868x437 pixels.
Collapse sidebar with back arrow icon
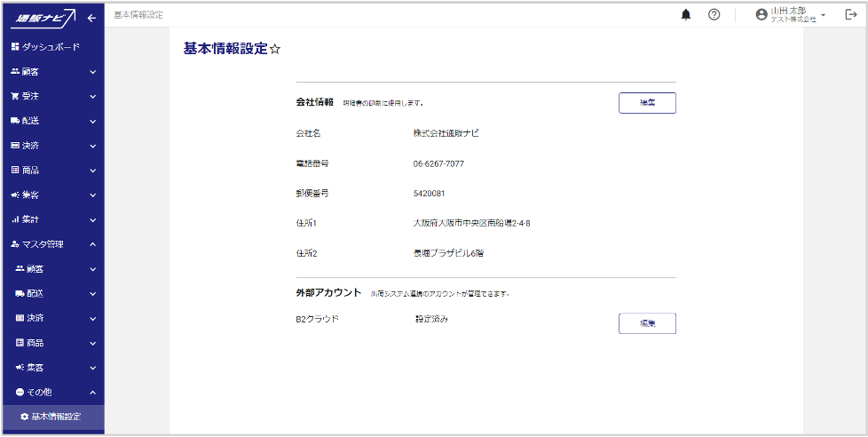(x=91, y=18)
